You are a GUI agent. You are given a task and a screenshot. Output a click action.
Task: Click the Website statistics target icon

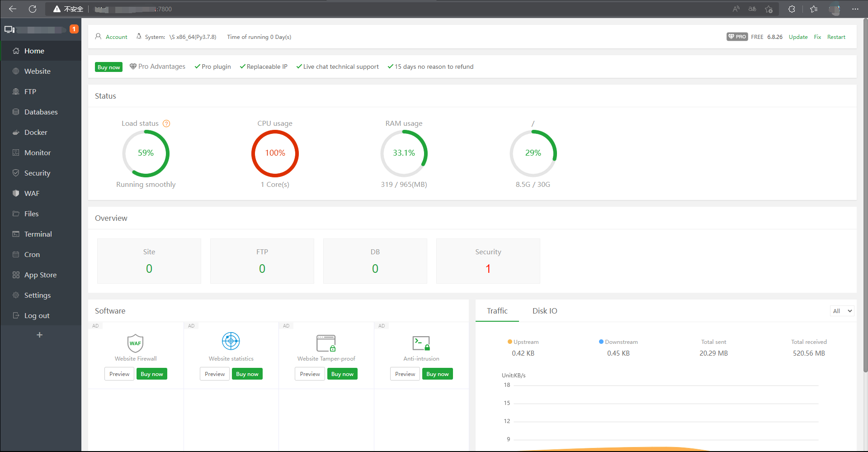click(231, 341)
